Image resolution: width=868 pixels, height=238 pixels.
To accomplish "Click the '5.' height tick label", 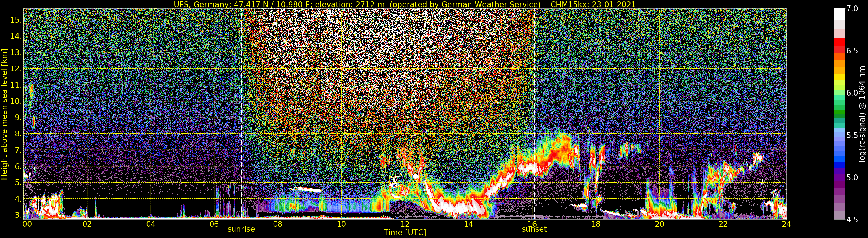I will (x=18, y=183).
